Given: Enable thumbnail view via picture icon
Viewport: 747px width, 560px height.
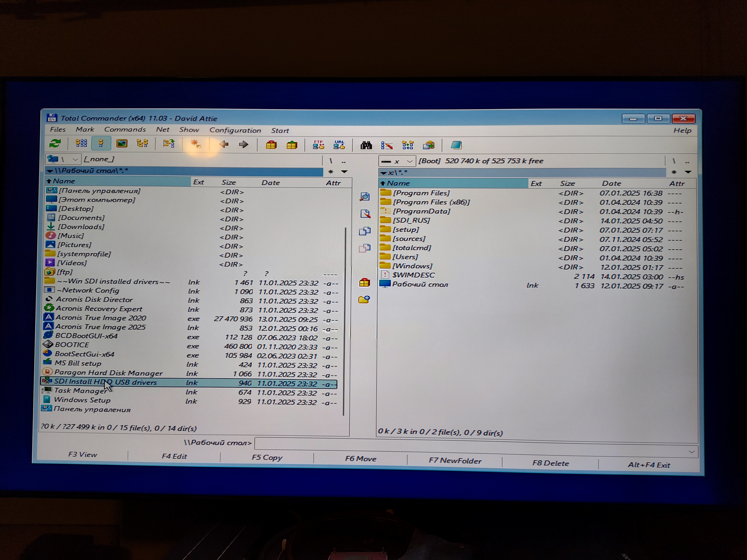Looking at the screenshot, I should pos(122,144).
